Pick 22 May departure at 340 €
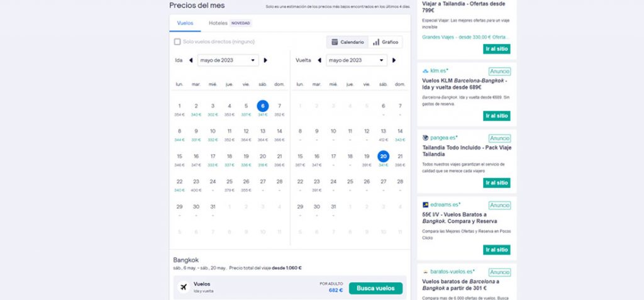644x300 pixels. [179, 184]
